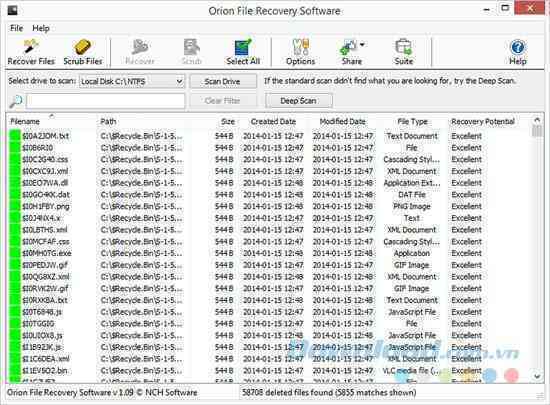Select file $I1EV9D2.bin
The height and width of the screenshot is (405, 550).
pos(45,371)
